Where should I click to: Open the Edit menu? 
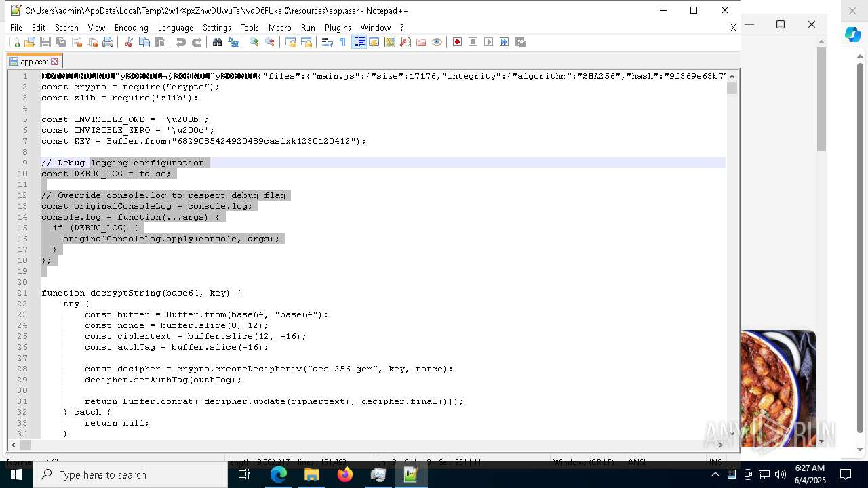(39, 28)
